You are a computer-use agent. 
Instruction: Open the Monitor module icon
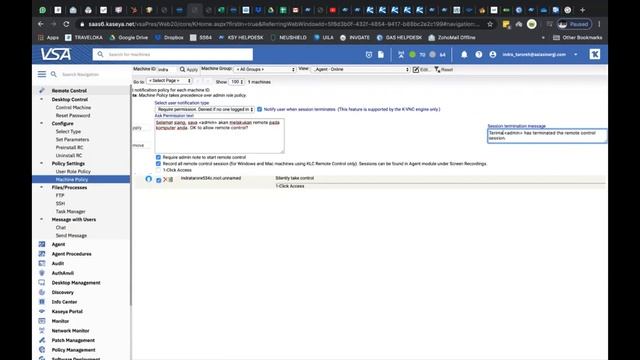pos(42,321)
